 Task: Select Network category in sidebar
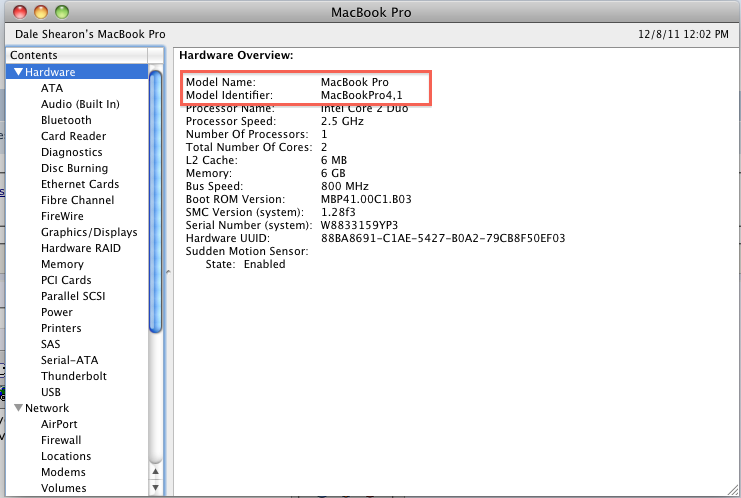[47, 408]
